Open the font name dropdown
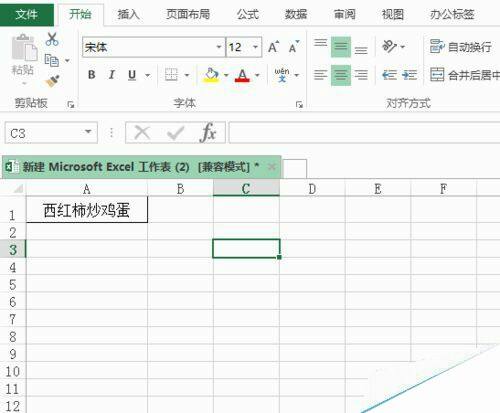Viewport: 500px width, 413px height. pyautogui.click(x=219, y=47)
